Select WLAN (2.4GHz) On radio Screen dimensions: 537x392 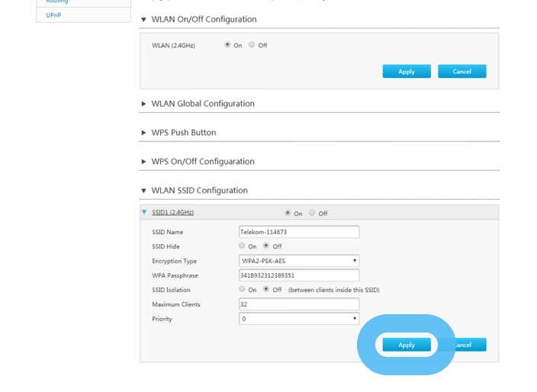(x=227, y=45)
